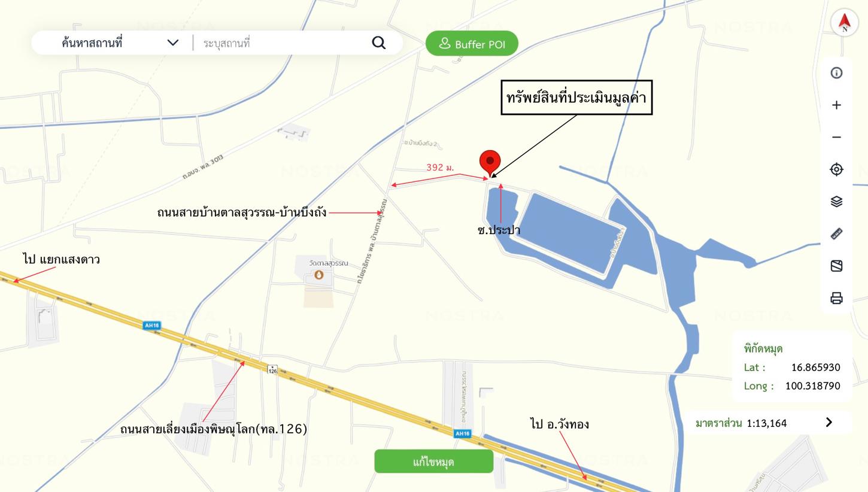Select the ruler measure tool

tap(836, 234)
